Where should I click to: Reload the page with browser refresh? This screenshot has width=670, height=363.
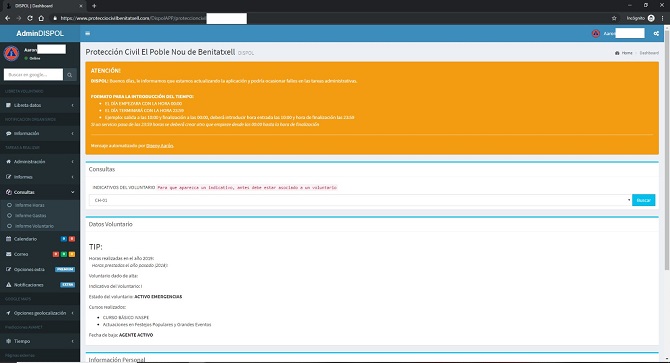(30, 18)
